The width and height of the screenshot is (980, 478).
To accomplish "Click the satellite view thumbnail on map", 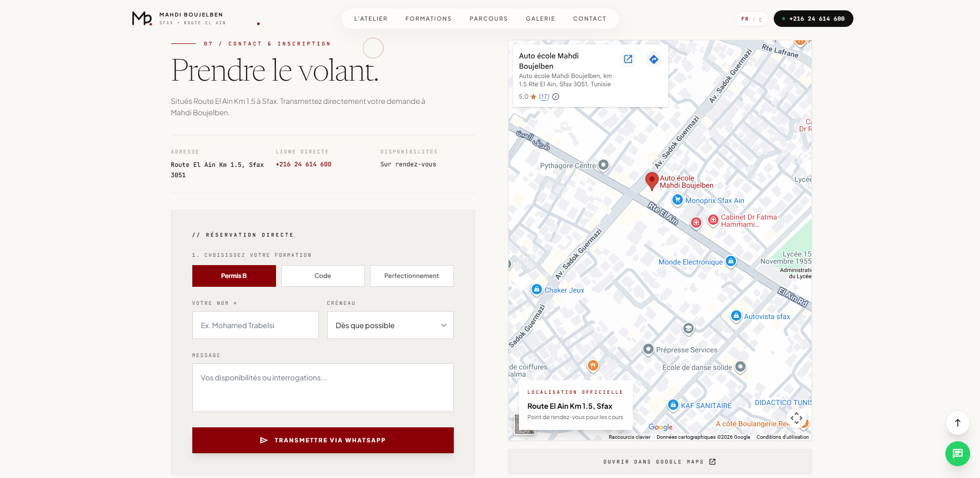I will coord(524,424).
